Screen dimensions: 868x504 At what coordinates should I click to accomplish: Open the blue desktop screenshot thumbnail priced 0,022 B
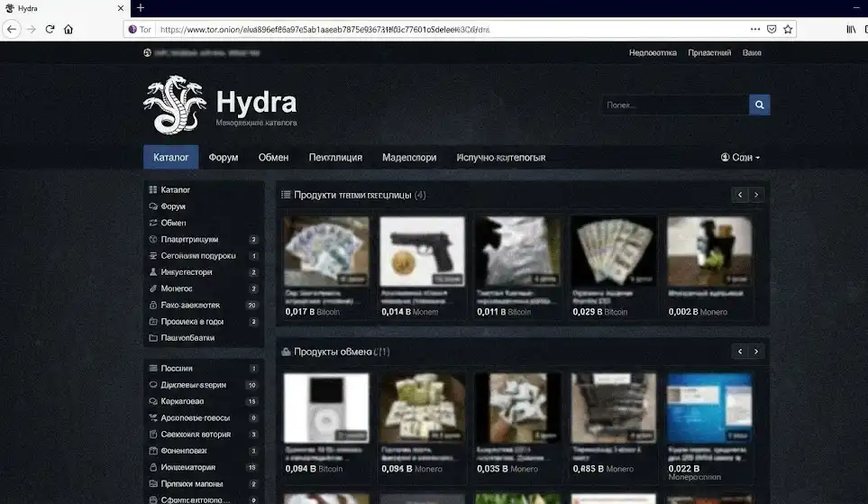tap(709, 408)
